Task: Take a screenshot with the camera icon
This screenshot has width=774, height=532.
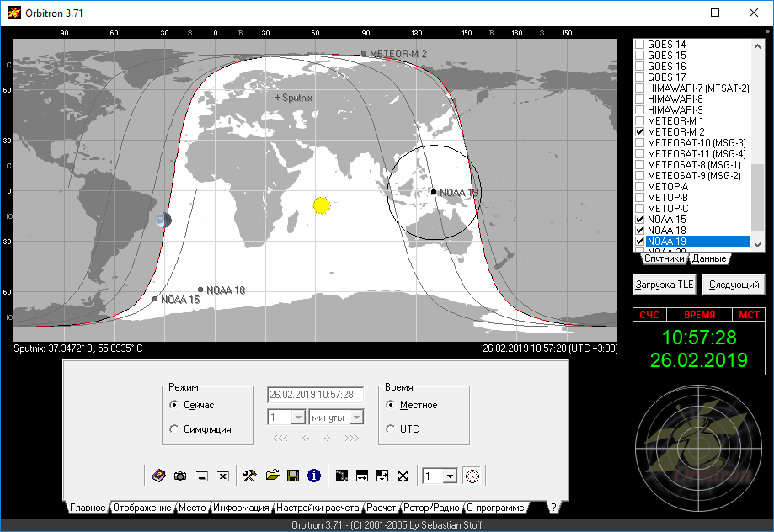Action: point(180,476)
